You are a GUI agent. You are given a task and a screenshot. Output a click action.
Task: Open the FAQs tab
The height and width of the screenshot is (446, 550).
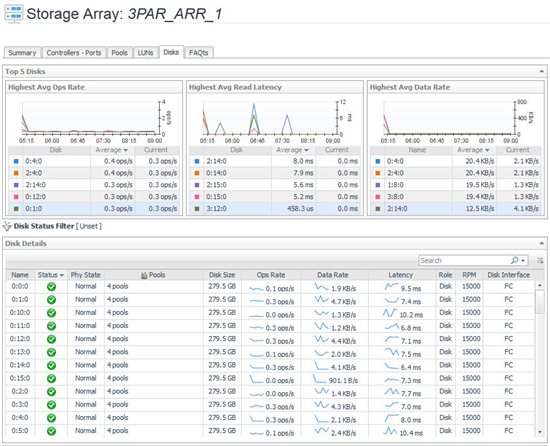click(199, 53)
